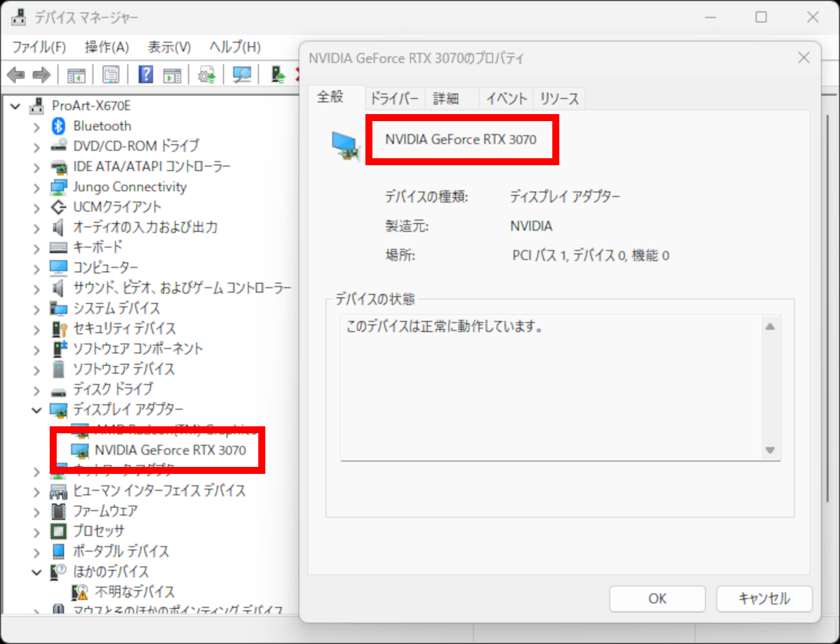Viewport: 840px width, 644px height.
Task: Click the Back navigation arrow
Action: click(x=15, y=74)
